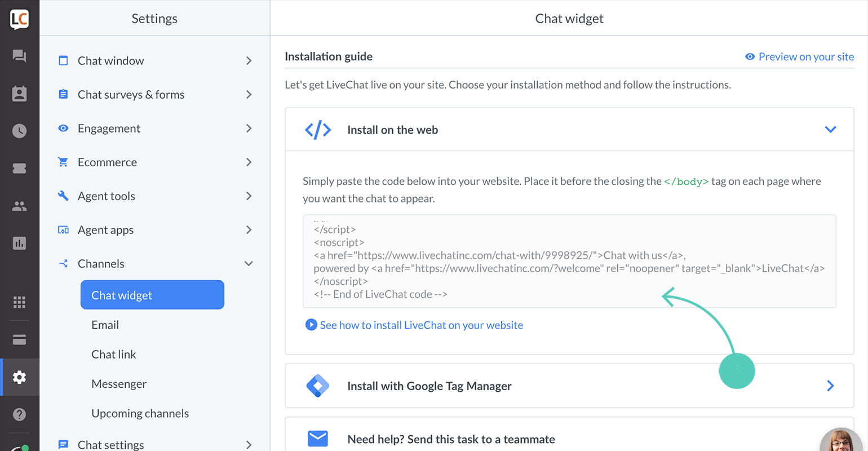Select Messenger under Channels

(x=119, y=384)
